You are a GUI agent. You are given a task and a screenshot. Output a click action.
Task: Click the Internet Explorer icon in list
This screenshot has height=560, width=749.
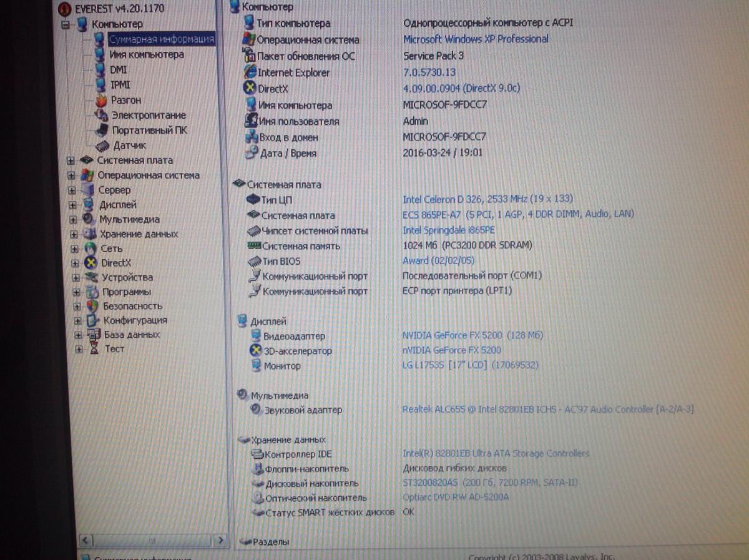(250, 72)
